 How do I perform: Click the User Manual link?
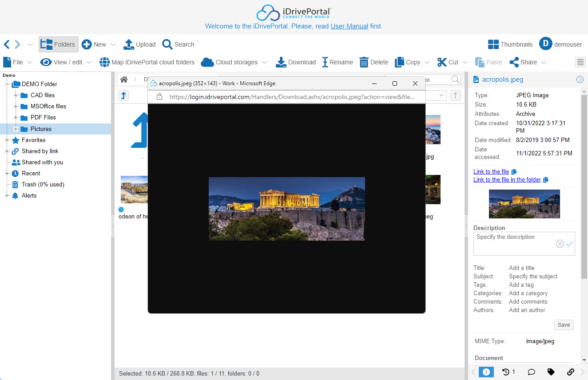[349, 26]
